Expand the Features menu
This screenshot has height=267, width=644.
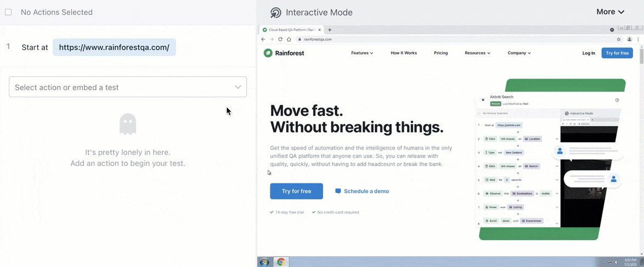[362, 53]
